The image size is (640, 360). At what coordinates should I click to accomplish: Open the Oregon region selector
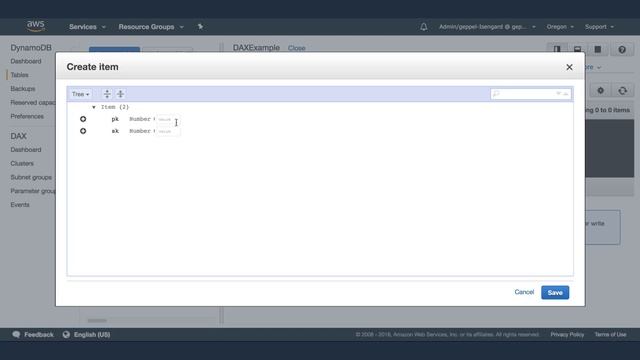tap(560, 27)
